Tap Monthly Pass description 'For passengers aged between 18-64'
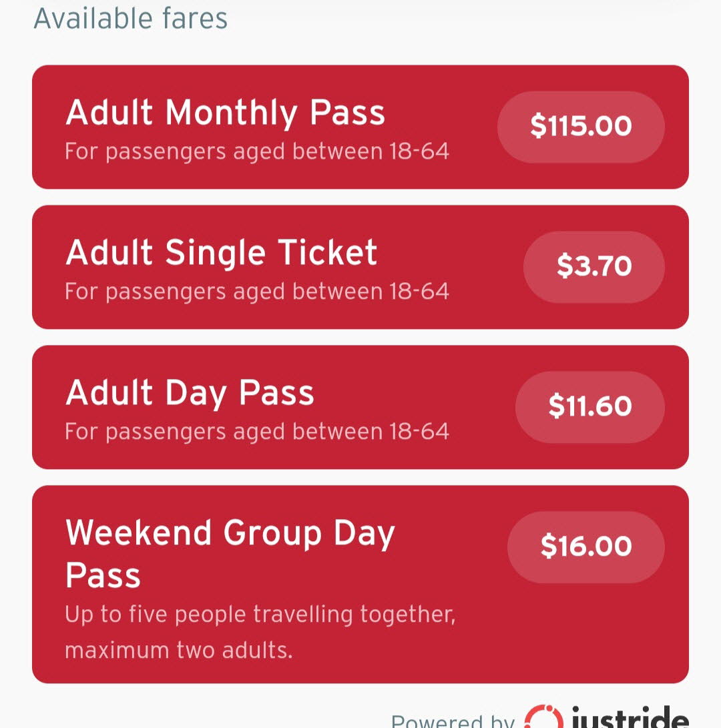Screen dimensions: 721x728 [257, 152]
